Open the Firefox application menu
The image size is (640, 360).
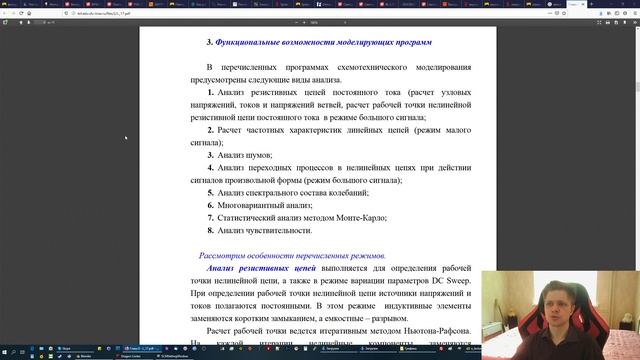[635, 13]
